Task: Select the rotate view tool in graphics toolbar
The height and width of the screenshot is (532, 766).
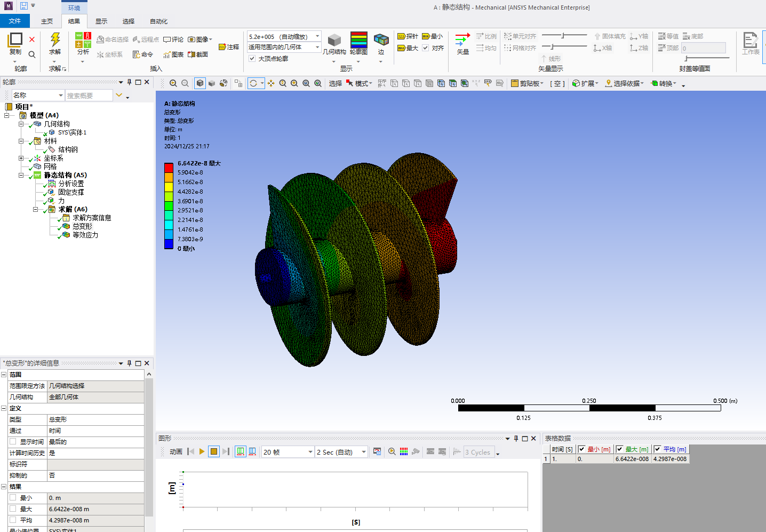Action: (253, 83)
